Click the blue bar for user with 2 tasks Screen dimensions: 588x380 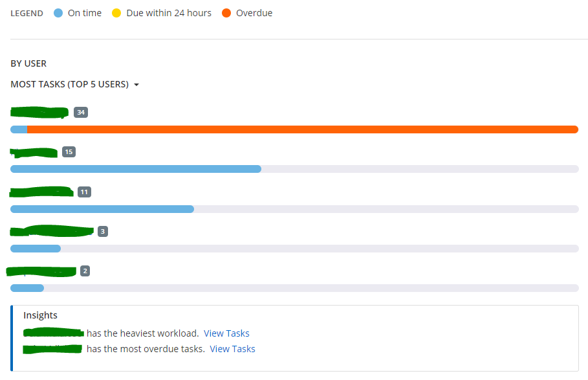point(27,288)
